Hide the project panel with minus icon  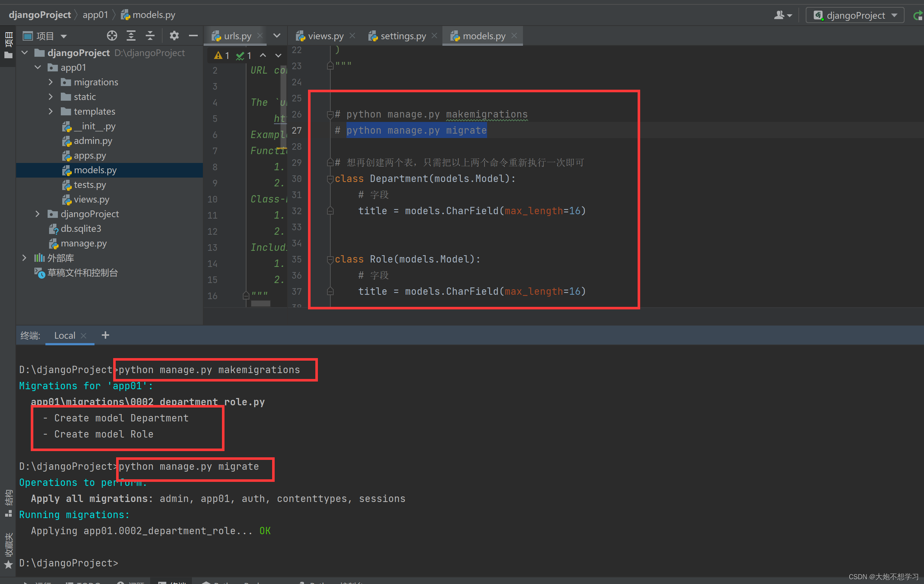point(193,36)
